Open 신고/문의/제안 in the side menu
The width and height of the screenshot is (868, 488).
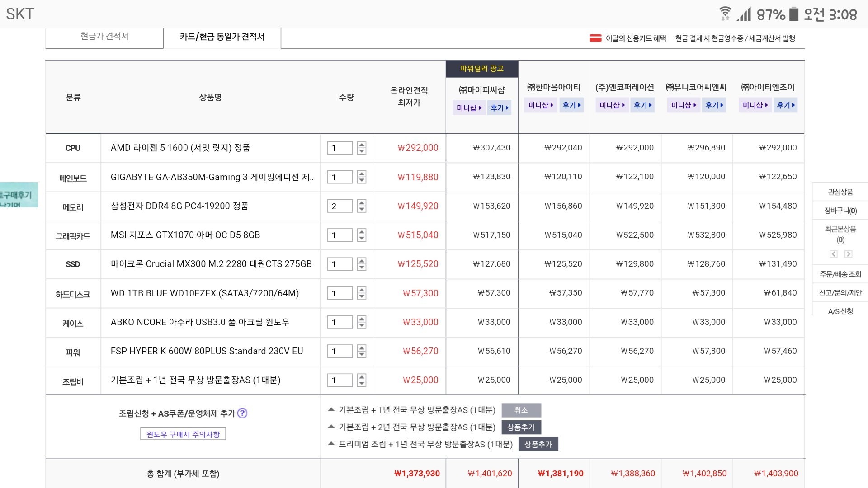click(840, 293)
